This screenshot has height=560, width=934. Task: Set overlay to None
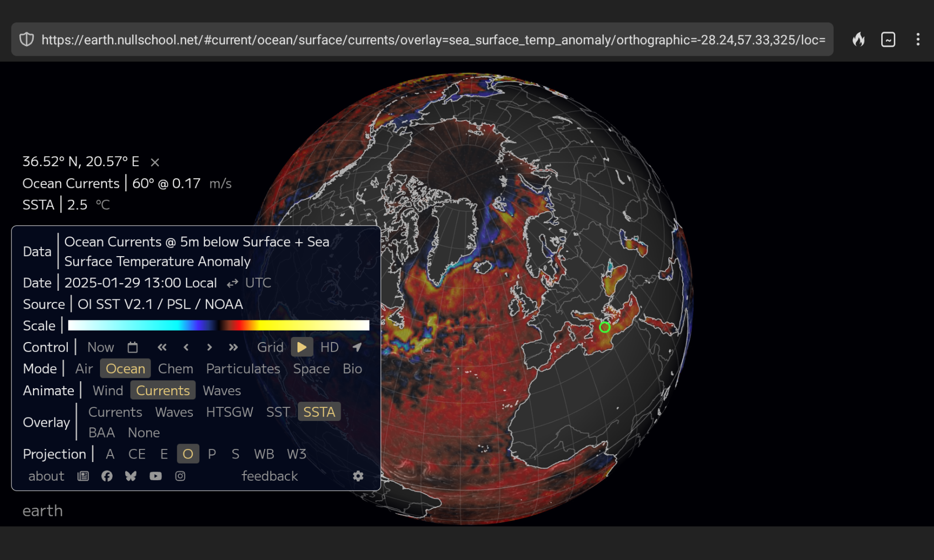pyautogui.click(x=144, y=433)
